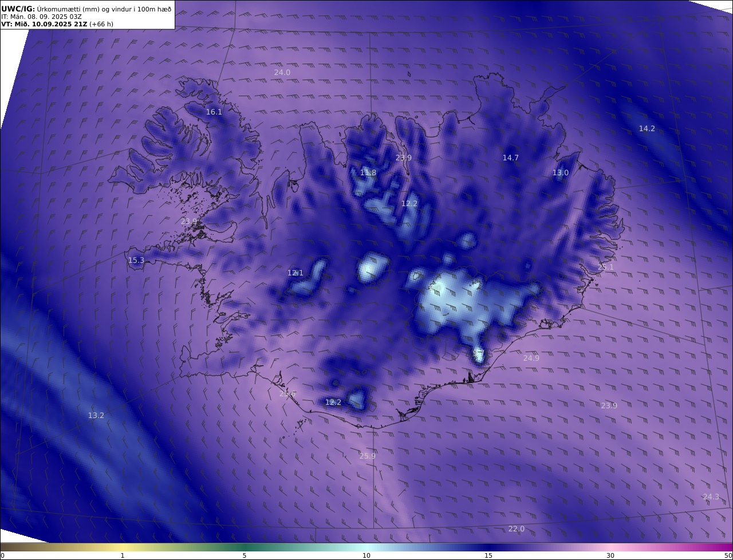Click the color scale tick labeled 10
This screenshot has width=733, height=560.
tap(366, 555)
